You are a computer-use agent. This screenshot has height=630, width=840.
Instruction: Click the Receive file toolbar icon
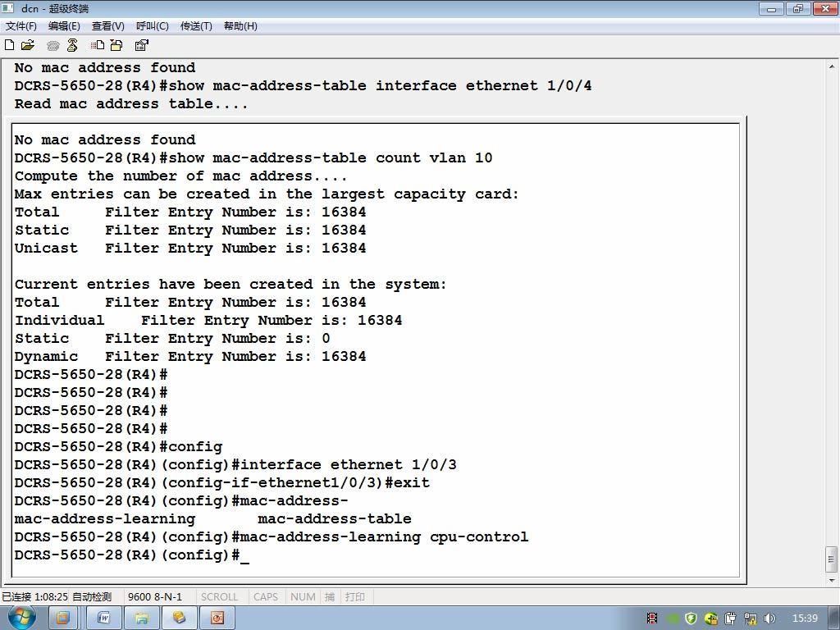pyautogui.click(x=116, y=45)
